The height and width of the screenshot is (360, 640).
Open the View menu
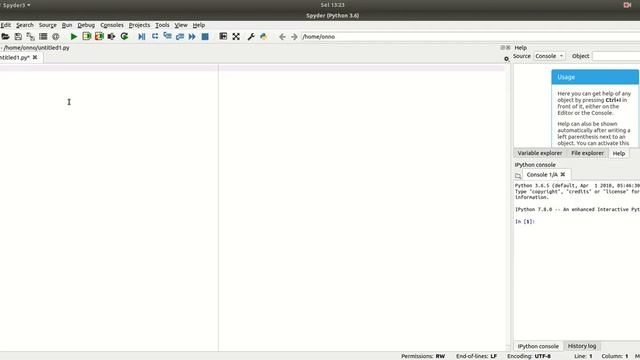[x=181, y=25]
